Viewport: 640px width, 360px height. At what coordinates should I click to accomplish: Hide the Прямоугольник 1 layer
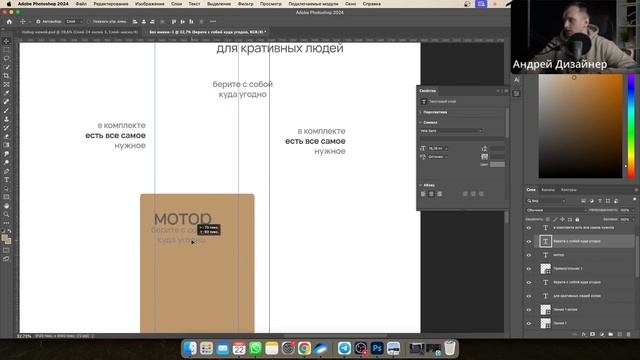[529, 269]
